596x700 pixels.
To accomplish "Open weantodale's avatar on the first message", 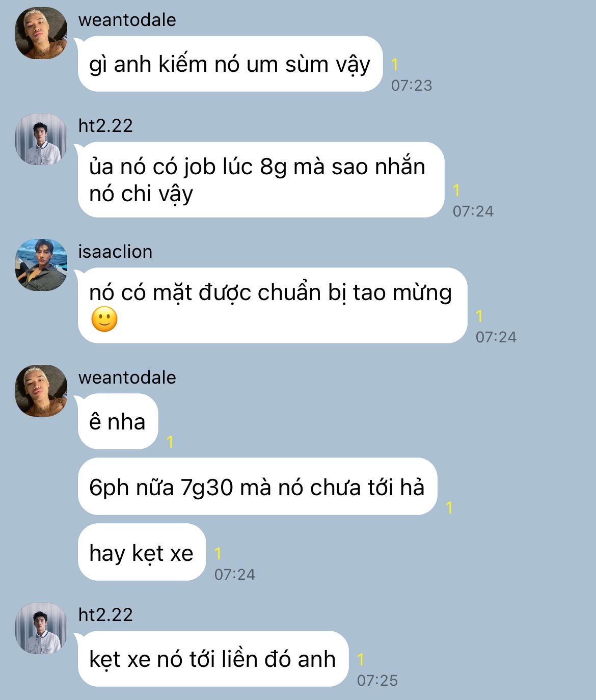I will pos(41,33).
